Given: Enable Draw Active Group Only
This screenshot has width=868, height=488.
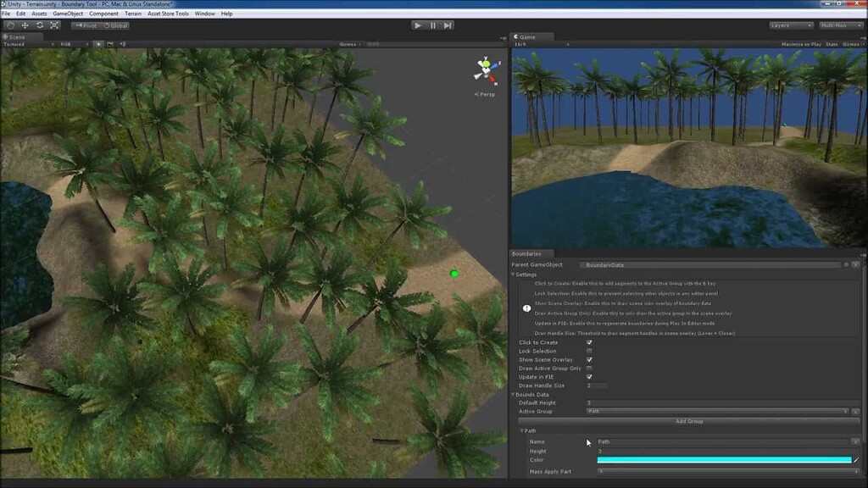Looking at the screenshot, I should [x=588, y=368].
